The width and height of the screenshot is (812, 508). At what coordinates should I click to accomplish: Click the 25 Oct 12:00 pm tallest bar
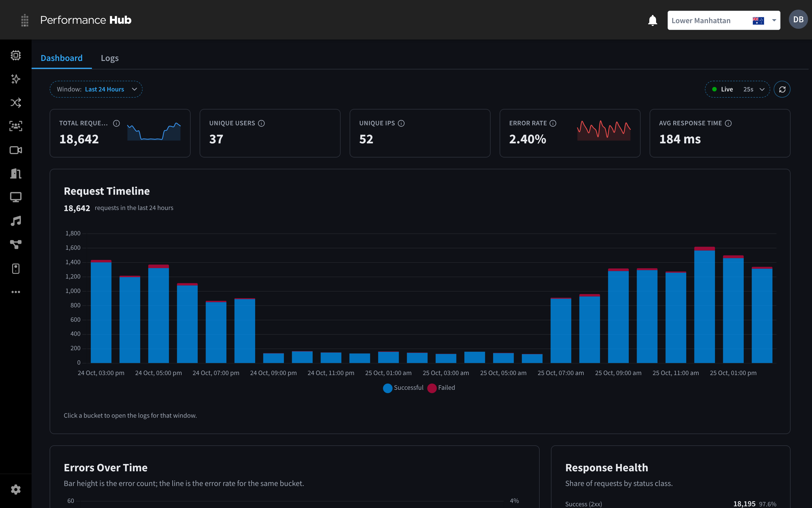click(x=704, y=305)
